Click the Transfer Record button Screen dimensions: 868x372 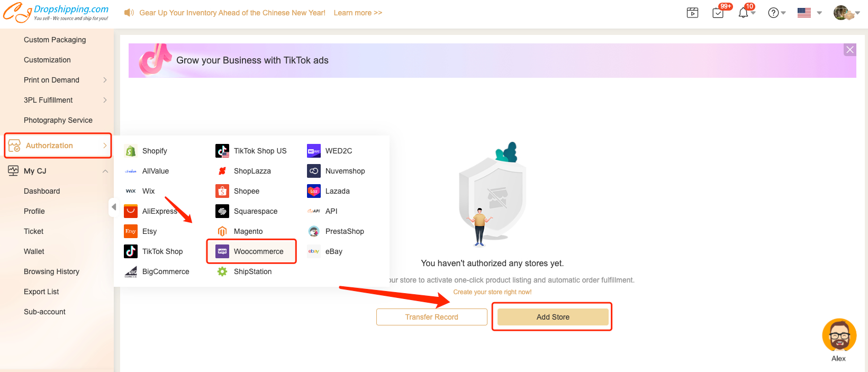pos(431,317)
